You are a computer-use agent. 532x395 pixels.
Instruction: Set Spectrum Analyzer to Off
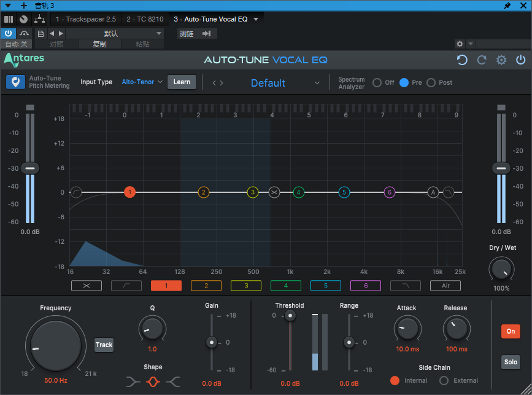click(x=377, y=82)
